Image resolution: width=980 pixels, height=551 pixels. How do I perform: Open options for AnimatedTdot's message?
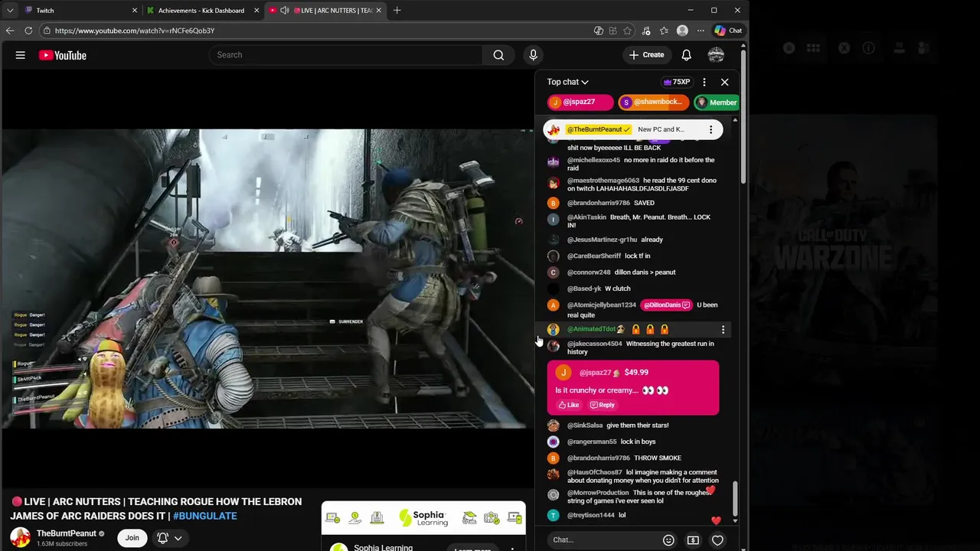[x=723, y=330]
